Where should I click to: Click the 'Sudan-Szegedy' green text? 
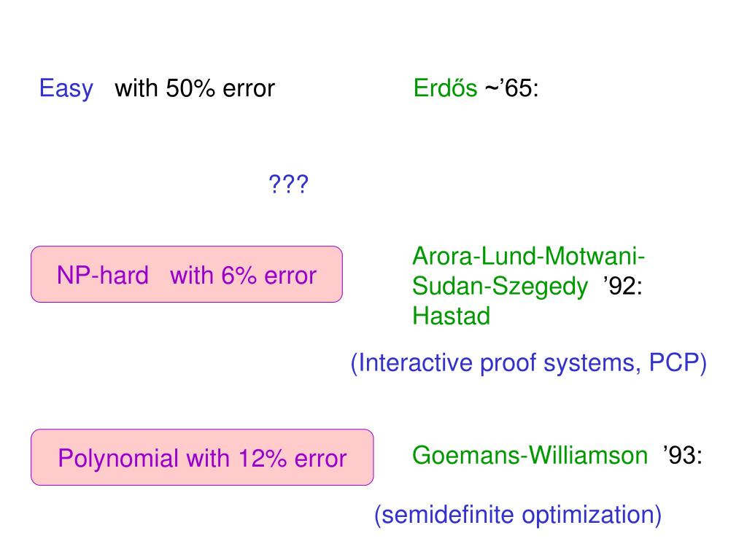pyautogui.click(x=500, y=287)
